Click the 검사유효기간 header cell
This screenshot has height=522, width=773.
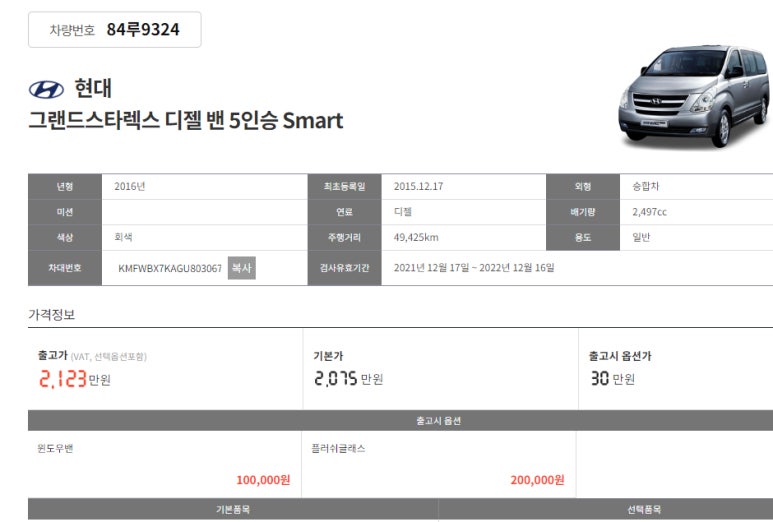pyautogui.click(x=345, y=268)
